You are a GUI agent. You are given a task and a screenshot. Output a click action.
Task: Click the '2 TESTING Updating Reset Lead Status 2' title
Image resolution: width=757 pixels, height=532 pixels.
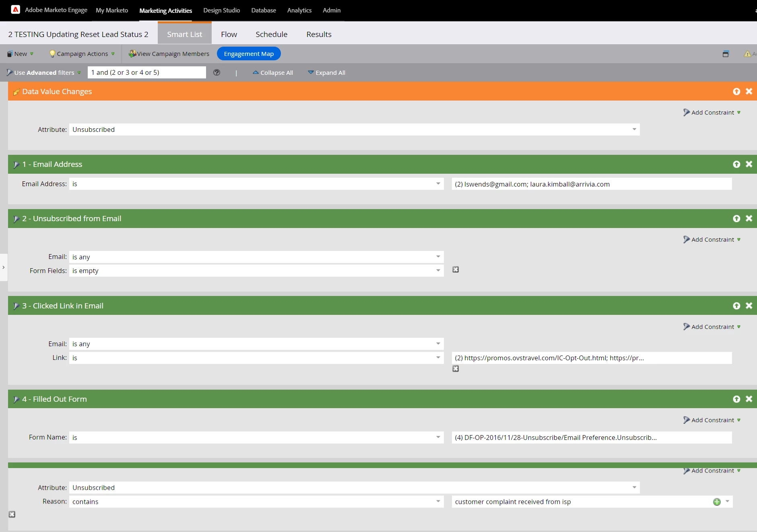[78, 35]
